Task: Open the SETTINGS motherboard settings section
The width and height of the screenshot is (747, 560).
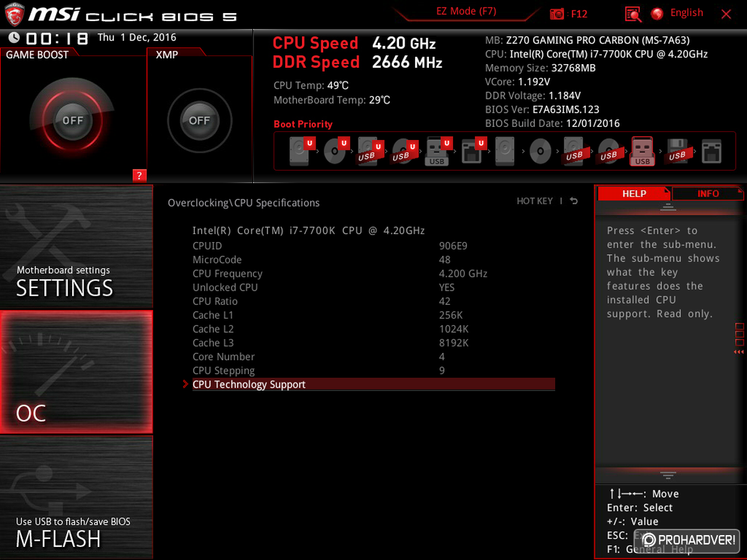Action: coord(76,246)
